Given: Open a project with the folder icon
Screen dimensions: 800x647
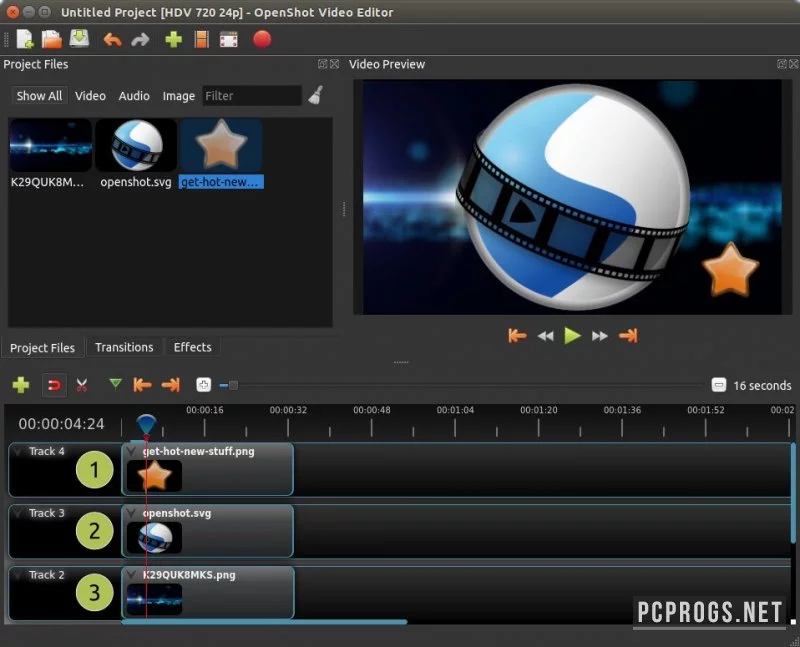Looking at the screenshot, I should pyautogui.click(x=52, y=39).
